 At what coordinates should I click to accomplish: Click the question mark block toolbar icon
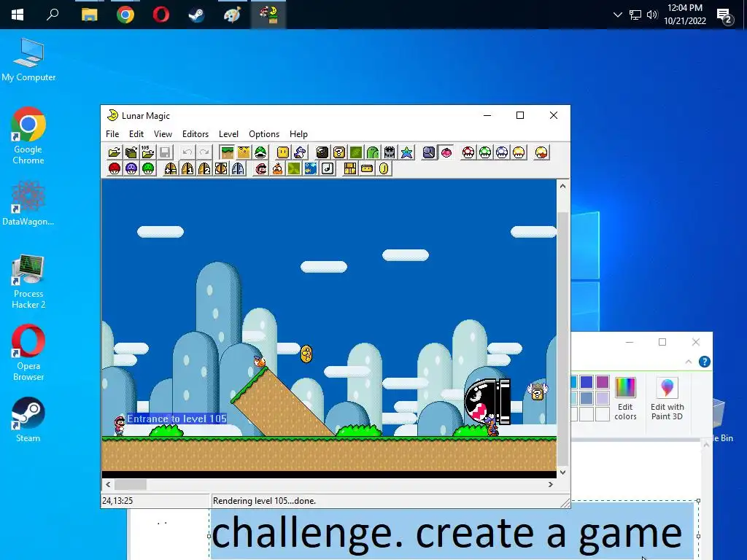click(x=339, y=152)
